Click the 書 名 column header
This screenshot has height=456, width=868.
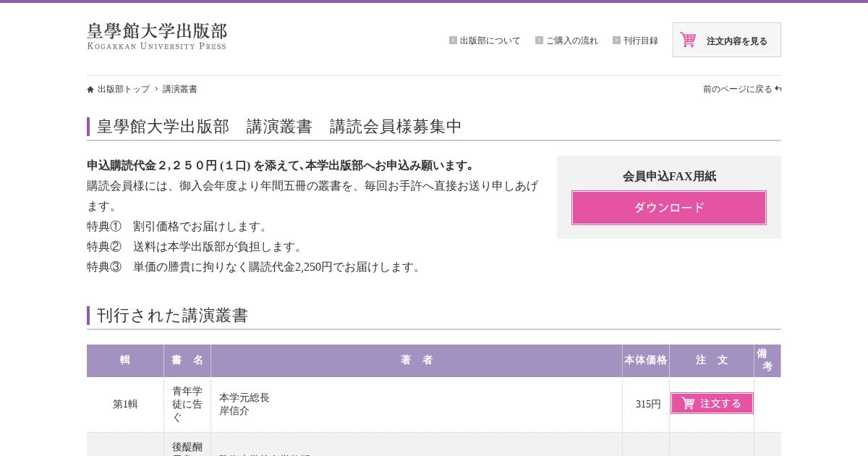187,360
